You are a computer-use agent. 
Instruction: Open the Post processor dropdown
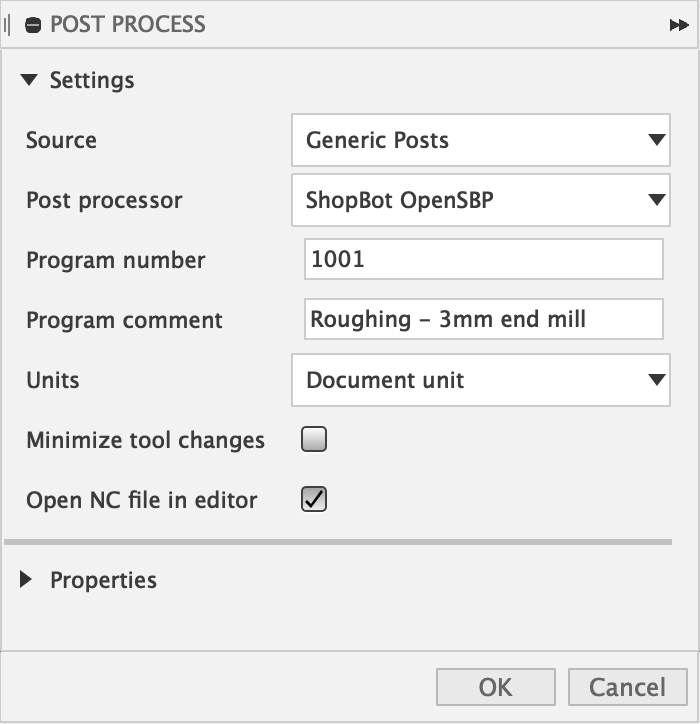click(x=481, y=200)
